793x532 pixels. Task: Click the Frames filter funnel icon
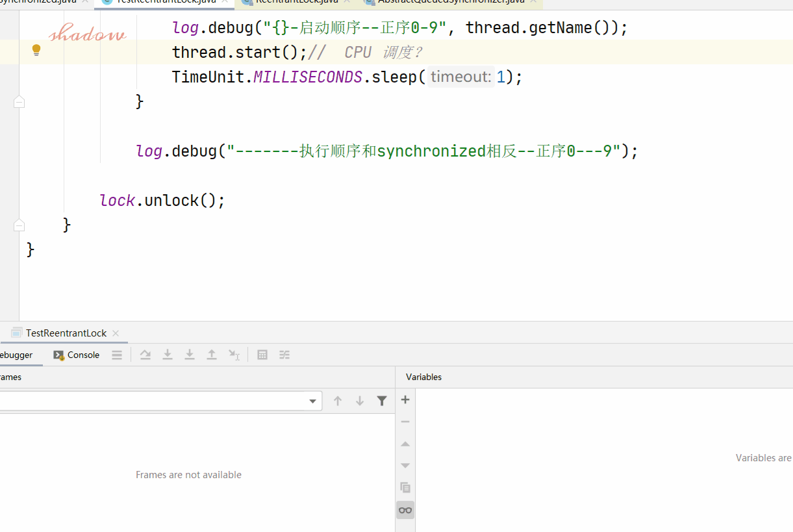(x=382, y=401)
